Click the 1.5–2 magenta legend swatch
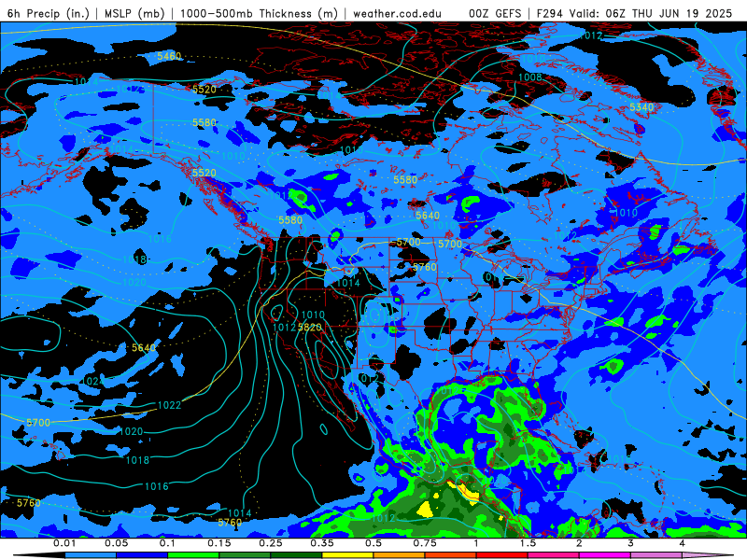 tap(554, 555)
